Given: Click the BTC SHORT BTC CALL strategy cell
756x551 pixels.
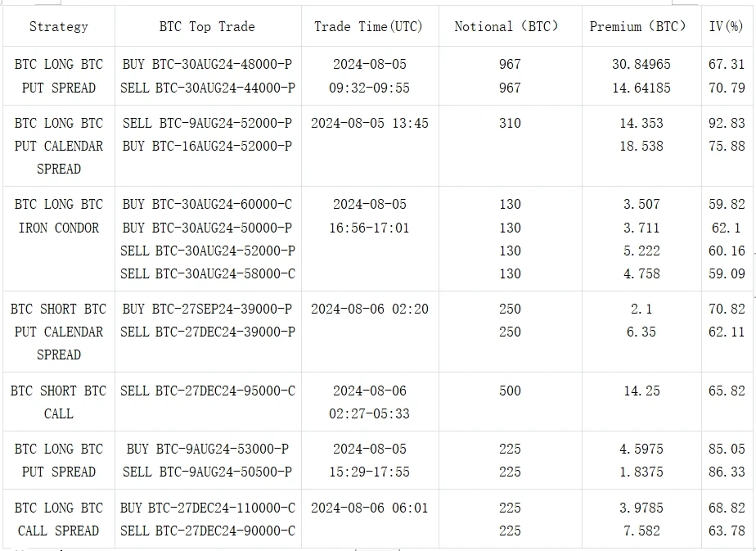Looking at the screenshot, I should click(x=58, y=402).
